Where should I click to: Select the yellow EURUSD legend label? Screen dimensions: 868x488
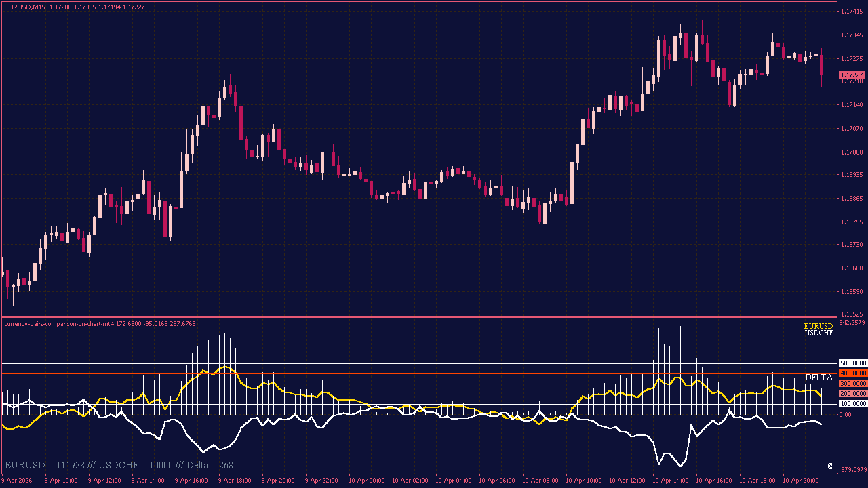pyautogui.click(x=818, y=327)
